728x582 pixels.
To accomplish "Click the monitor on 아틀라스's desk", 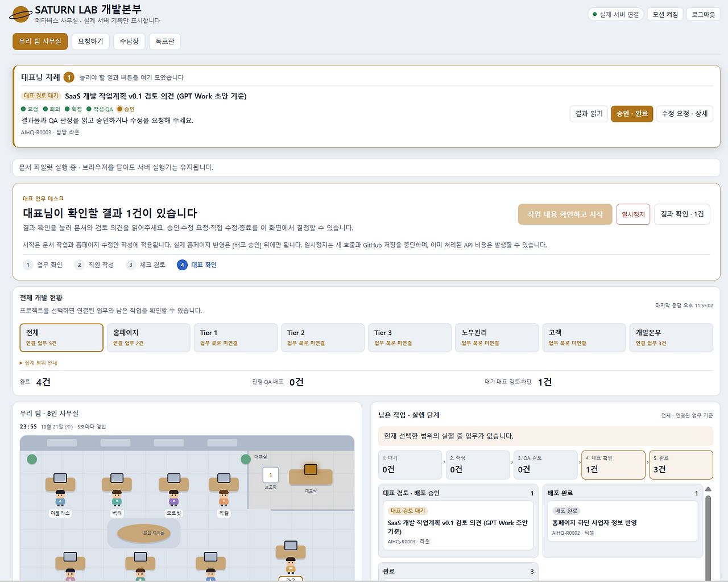I will tap(60, 478).
